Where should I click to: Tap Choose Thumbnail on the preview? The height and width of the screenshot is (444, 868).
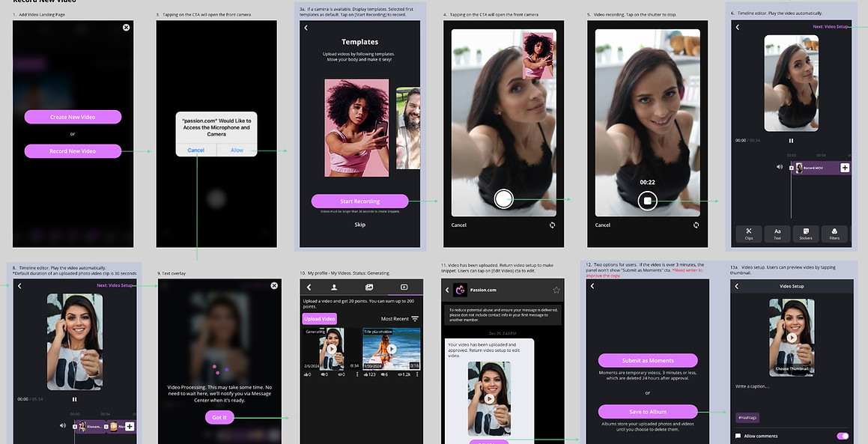click(792, 368)
